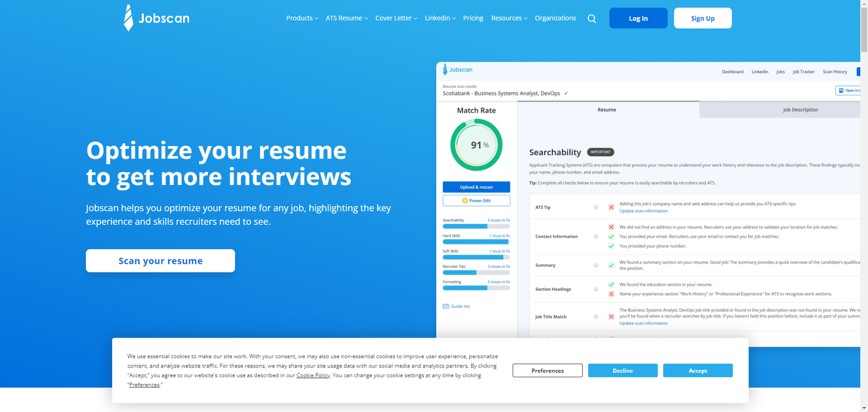Click the IMPORTANT badge next to Searchability
The image size is (868, 412).
click(601, 152)
